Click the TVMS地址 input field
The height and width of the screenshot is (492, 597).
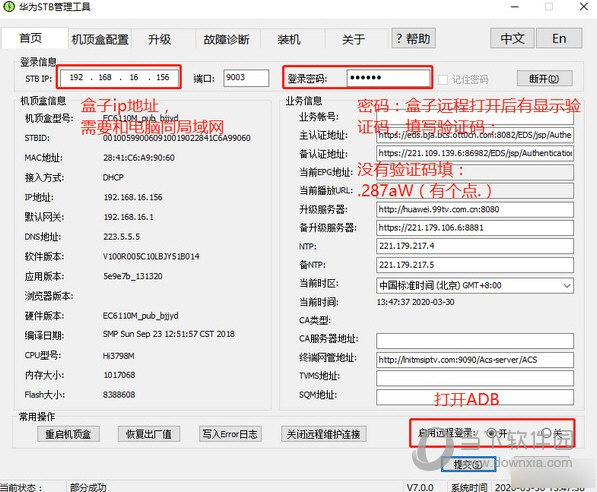pyautogui.click(x=475, y=378)
